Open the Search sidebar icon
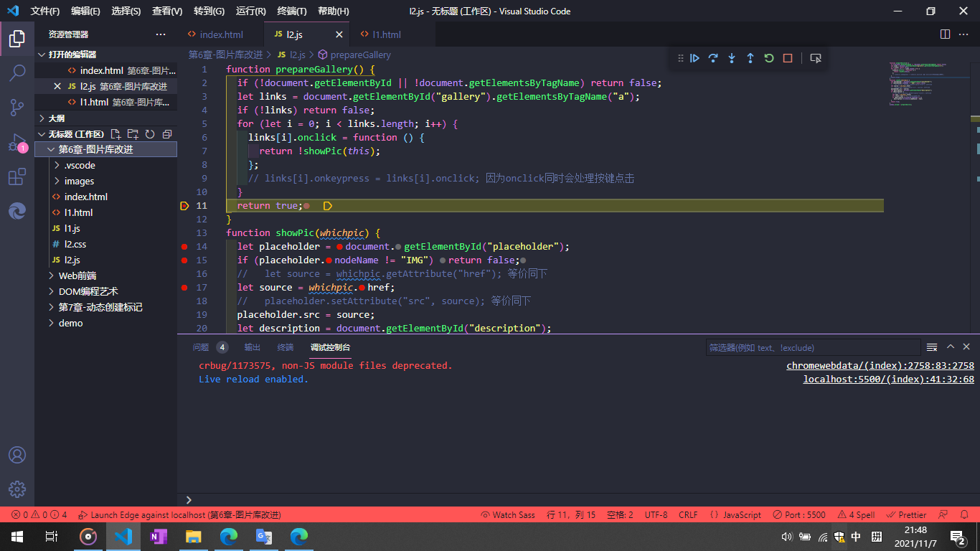 (x=17, y=72)
